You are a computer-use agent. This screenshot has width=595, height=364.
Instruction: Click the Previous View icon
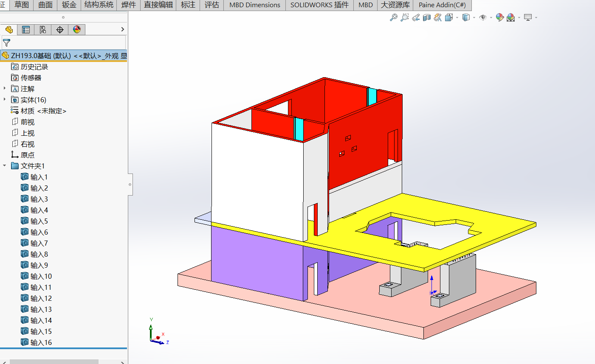tap(416, 17)
